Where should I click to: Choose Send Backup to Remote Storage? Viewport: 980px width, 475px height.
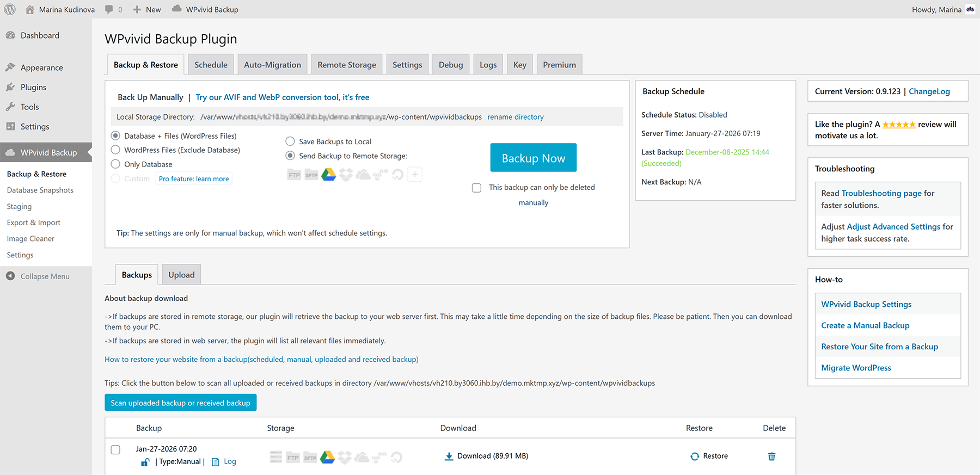[x=290, y=156]
